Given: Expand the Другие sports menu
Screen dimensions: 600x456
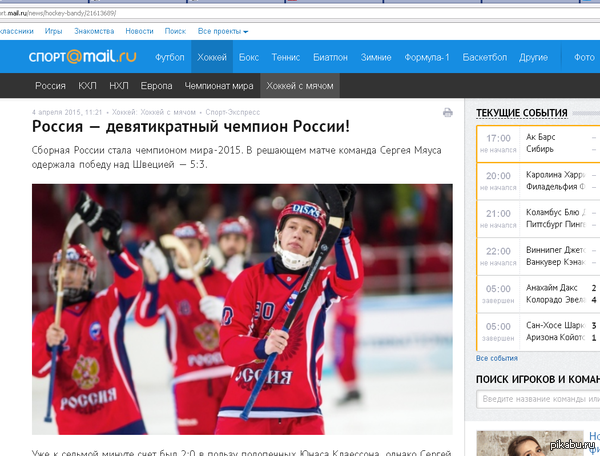Looking at the screenshot, I should click(533, 57).
